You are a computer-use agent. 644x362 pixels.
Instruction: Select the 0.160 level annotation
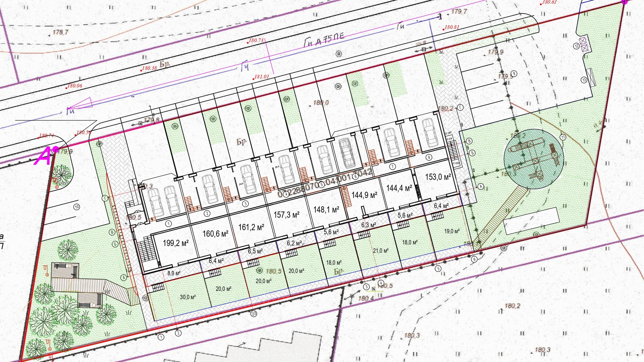tap(449, 133)
